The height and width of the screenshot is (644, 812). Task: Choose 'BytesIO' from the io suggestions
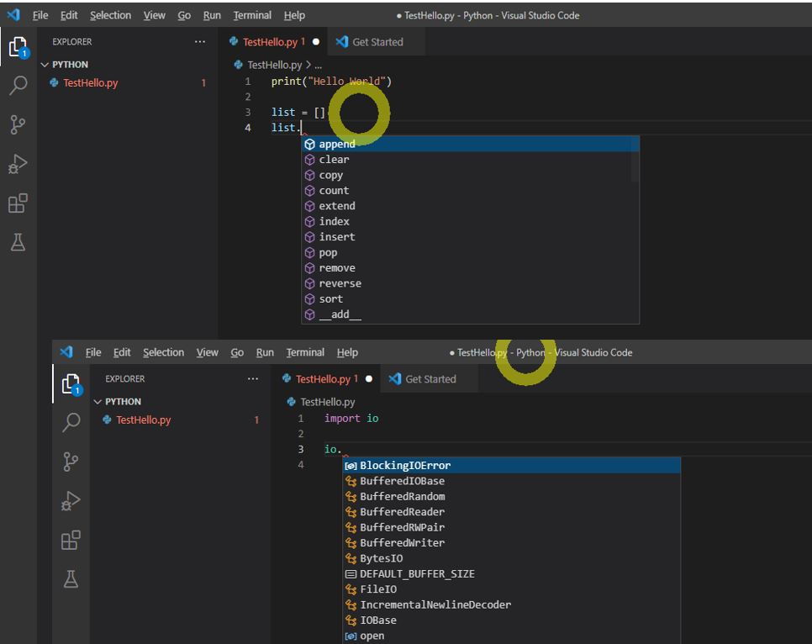click(512, 559)
